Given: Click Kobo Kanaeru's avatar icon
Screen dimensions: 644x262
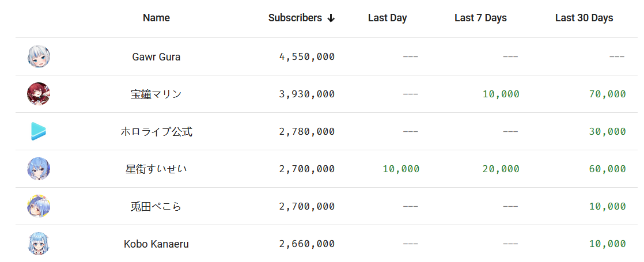Looking at the screenshot, I should (39, 244).
